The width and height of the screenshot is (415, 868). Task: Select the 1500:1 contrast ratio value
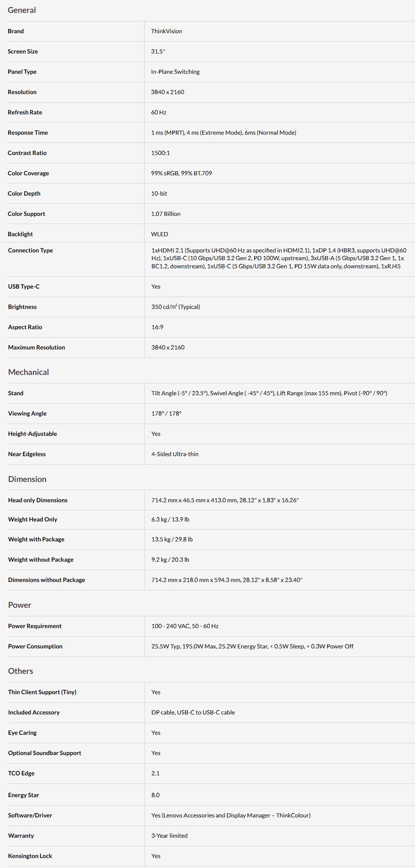(160, 153)
